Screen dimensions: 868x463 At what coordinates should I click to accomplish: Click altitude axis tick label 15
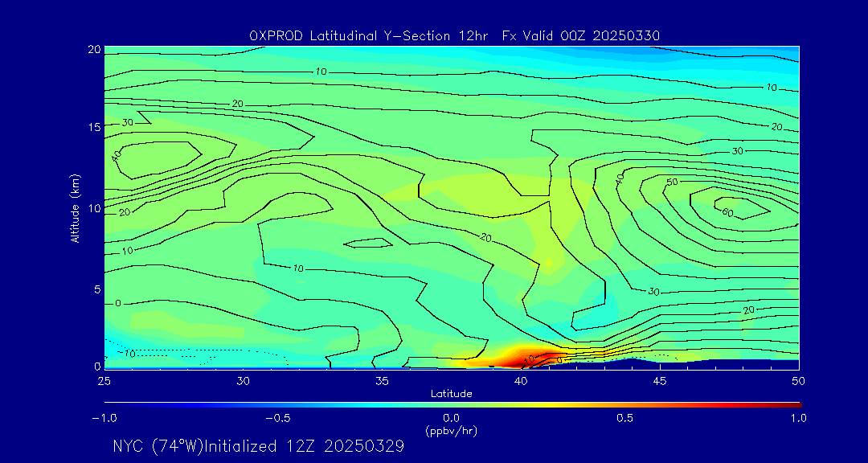[93, 127]
